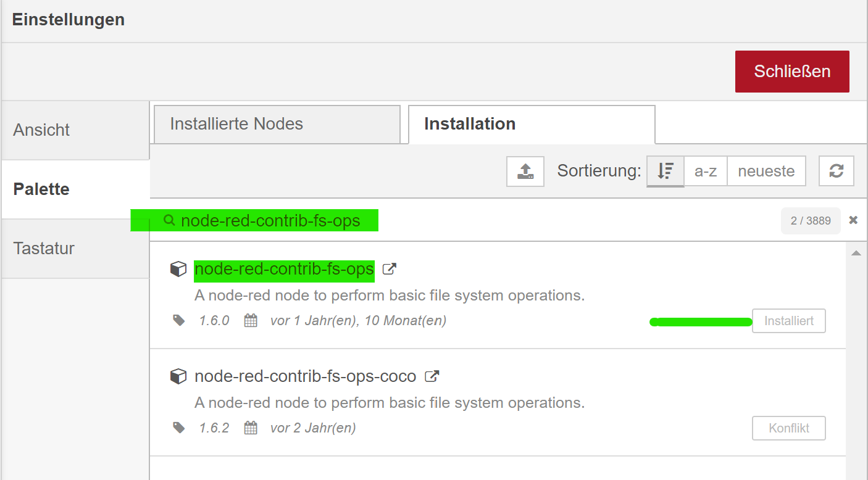This screenshot has width=868, height=480.
Task: Clear the search with the x icon
Action: coord(853,220)
